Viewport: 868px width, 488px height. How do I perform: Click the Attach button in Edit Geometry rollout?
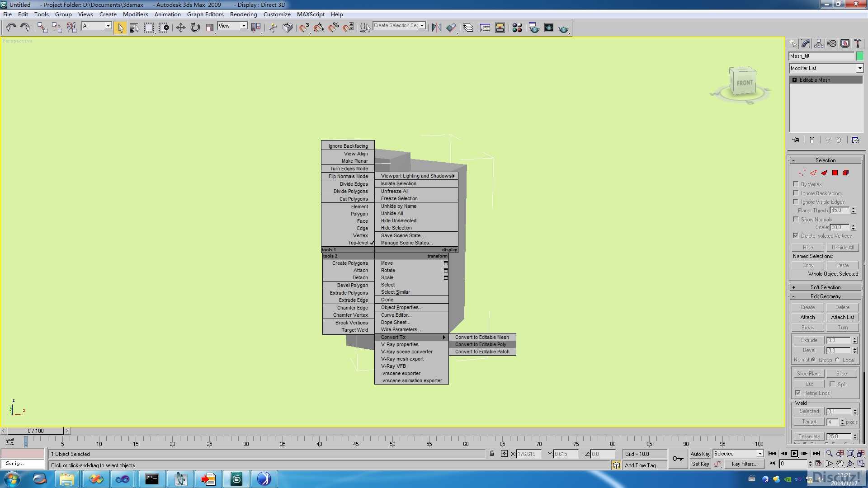coord(807,317)
